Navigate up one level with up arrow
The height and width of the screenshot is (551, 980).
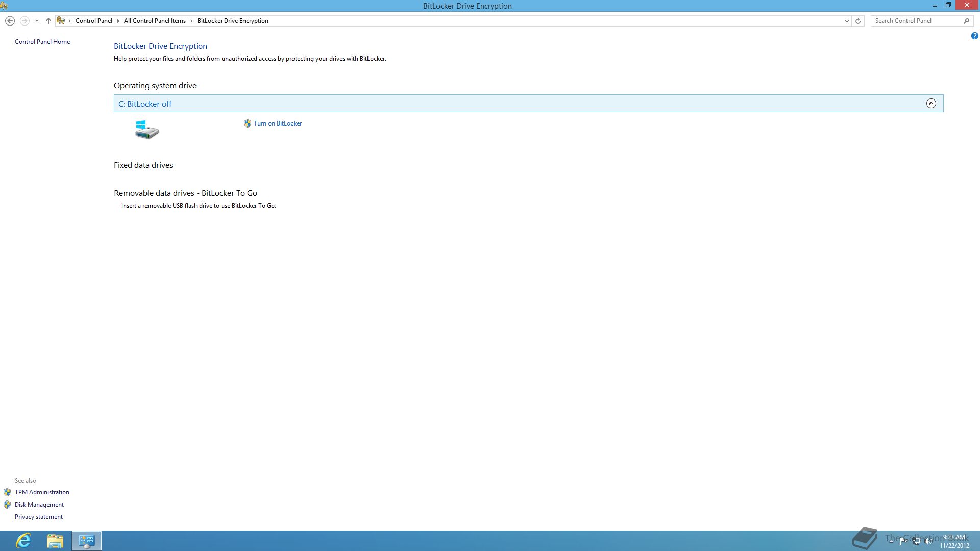coord(48,21)
